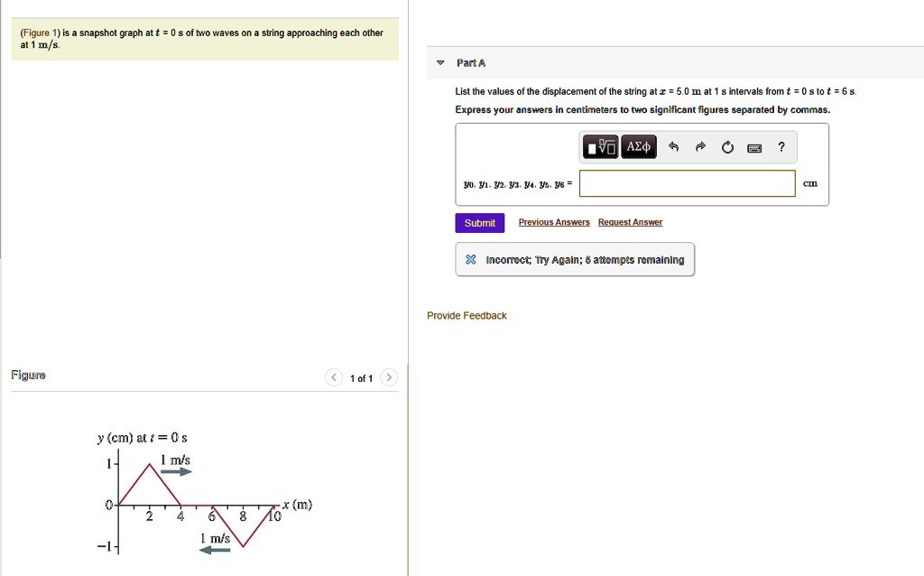924x576 pixels.
Task: Open Previous Answers
Action: 553,222
